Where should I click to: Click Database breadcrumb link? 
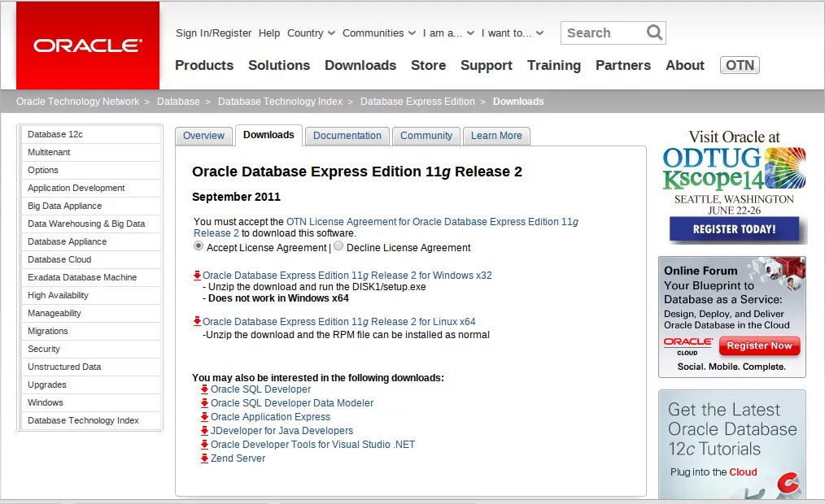(178, 102)
